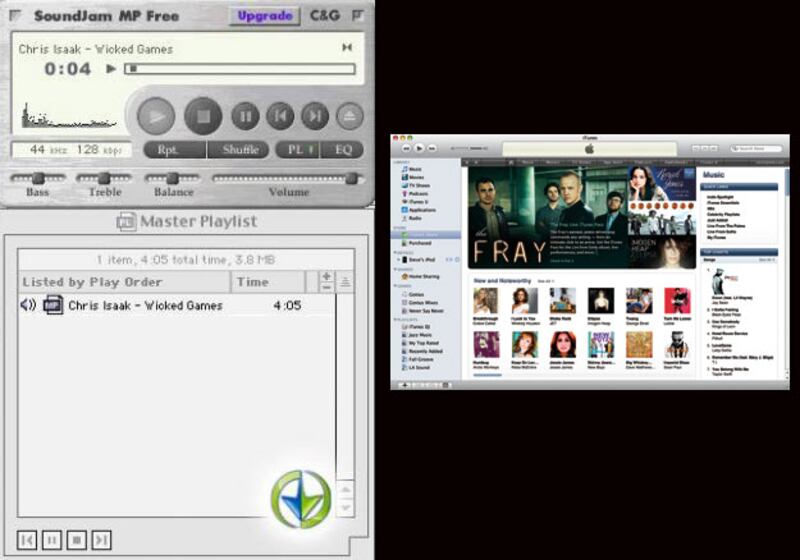800x560 pixels.
Task: Click the iTunes rewind button
Action: 406,148
